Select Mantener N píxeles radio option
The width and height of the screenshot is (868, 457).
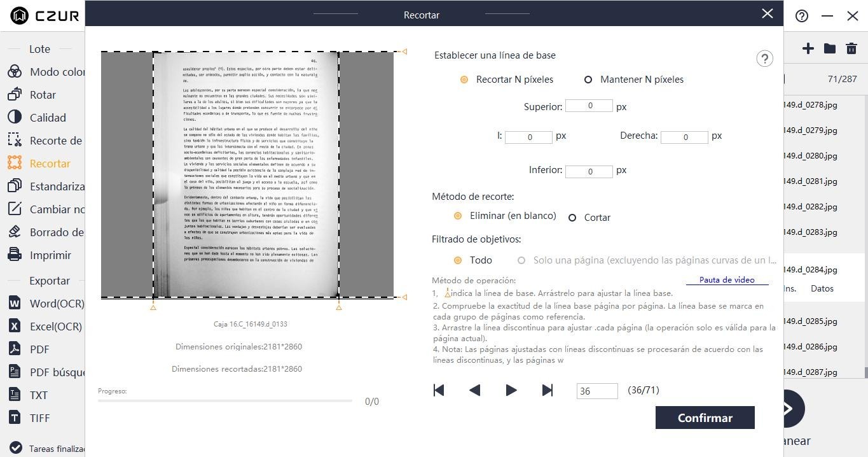pyautogui.click(x=588, y=80)
